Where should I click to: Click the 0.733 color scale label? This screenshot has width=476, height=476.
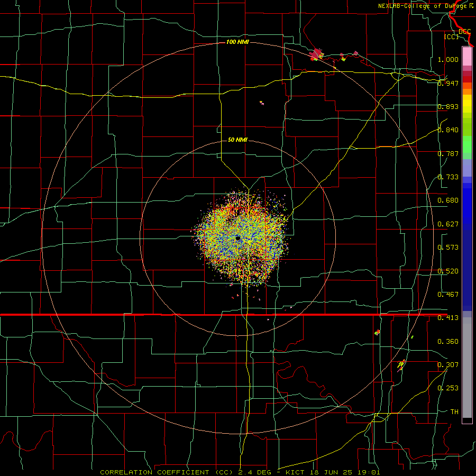click(x=448, y=177)
